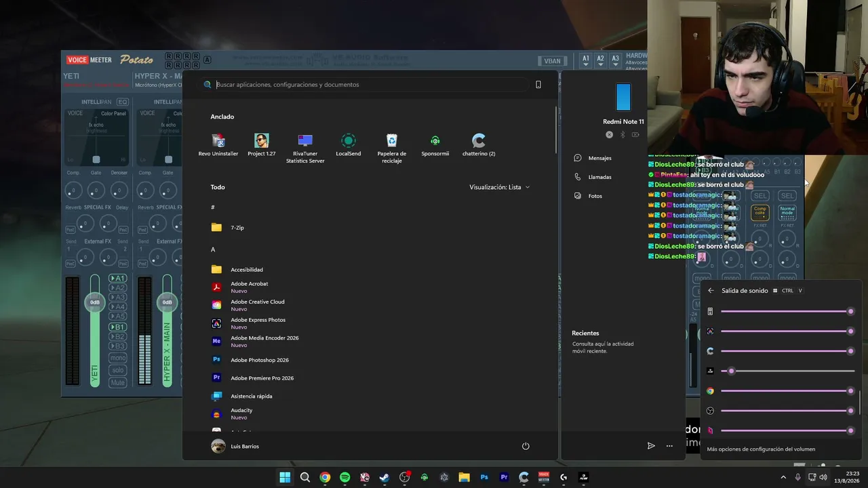Toggle A3 bus on YETI strip
This screenshot has width=868, height=488.
(118, 298)
